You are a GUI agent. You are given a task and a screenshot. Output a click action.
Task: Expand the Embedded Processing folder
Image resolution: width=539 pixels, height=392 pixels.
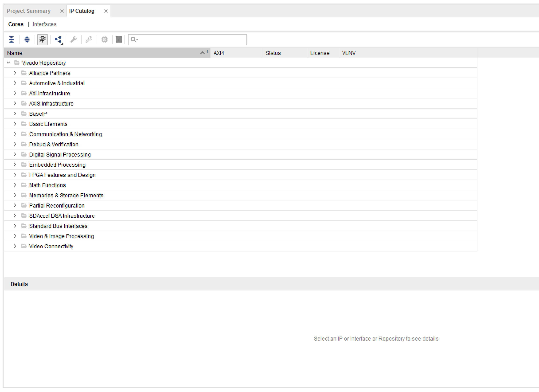click(15, 165)
